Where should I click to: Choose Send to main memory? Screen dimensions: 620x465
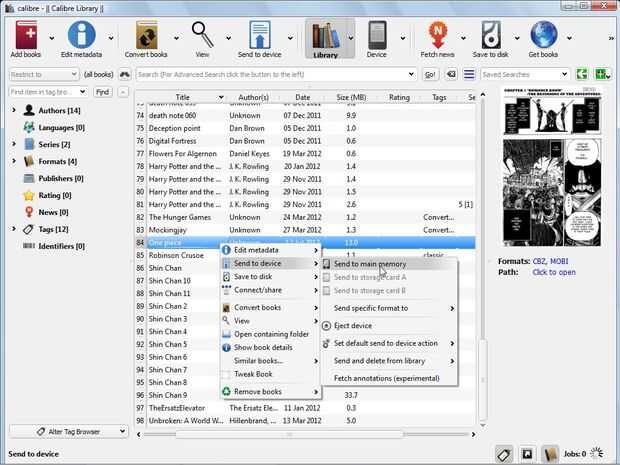tap(390, 264)
